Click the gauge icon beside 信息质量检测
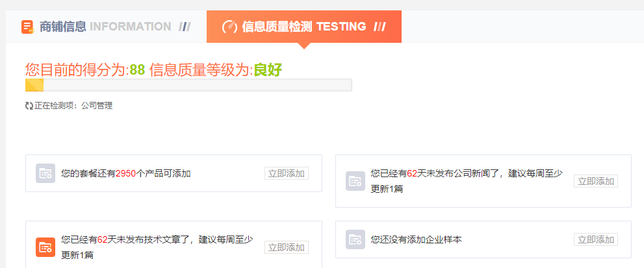 229,27
